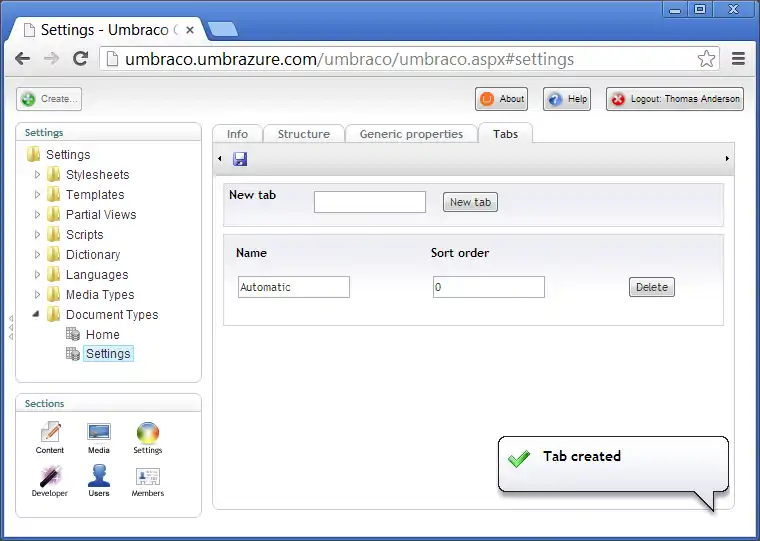Expand the Stylesheets folder

point(37,175)
